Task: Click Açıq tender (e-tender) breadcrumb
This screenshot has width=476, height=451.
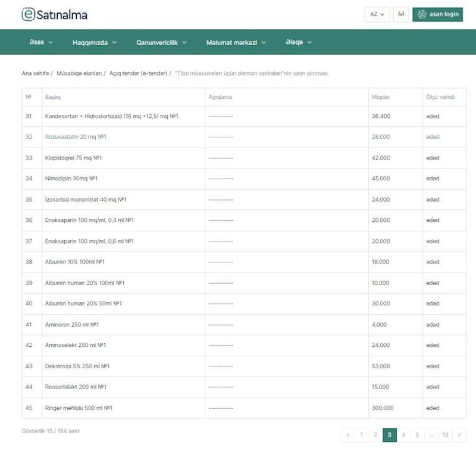Action: pos(138,73)
